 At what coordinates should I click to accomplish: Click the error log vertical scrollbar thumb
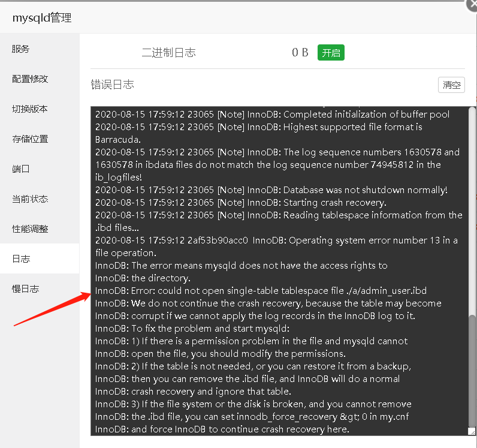pos(472,370)
